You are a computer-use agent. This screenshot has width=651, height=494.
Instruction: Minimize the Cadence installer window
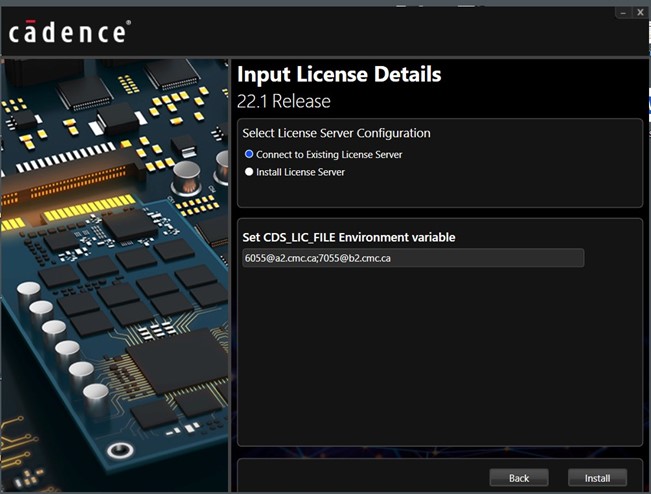623,13
